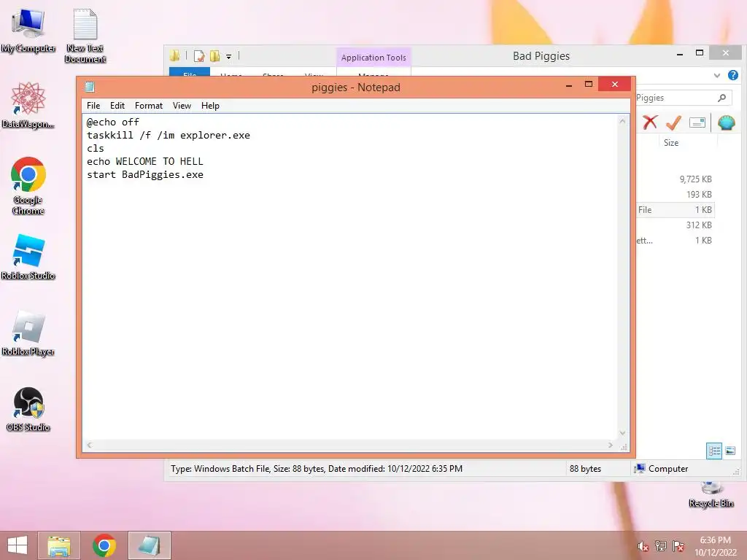
Task: Switch Explorer to details view
Action: coord(714,451)
